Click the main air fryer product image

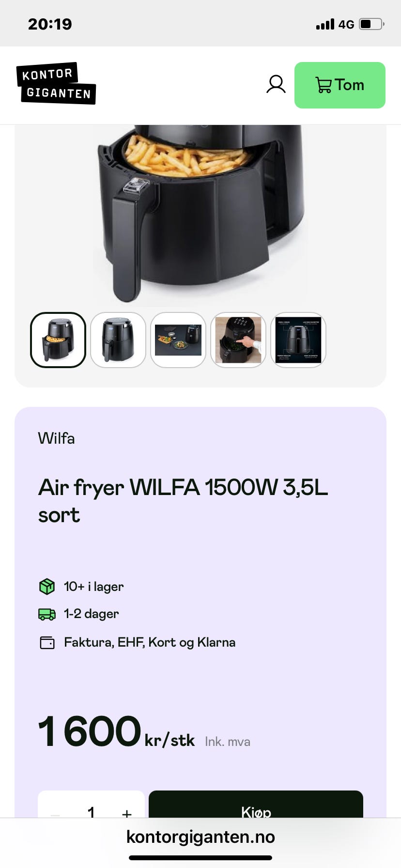[x=200, y=213]
